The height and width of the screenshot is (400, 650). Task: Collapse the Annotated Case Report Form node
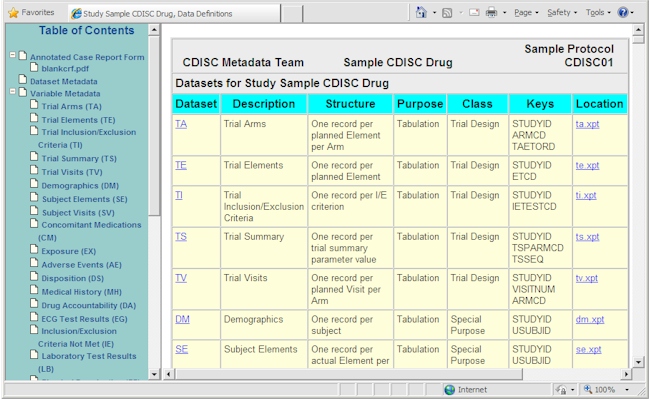pos(12,55)
